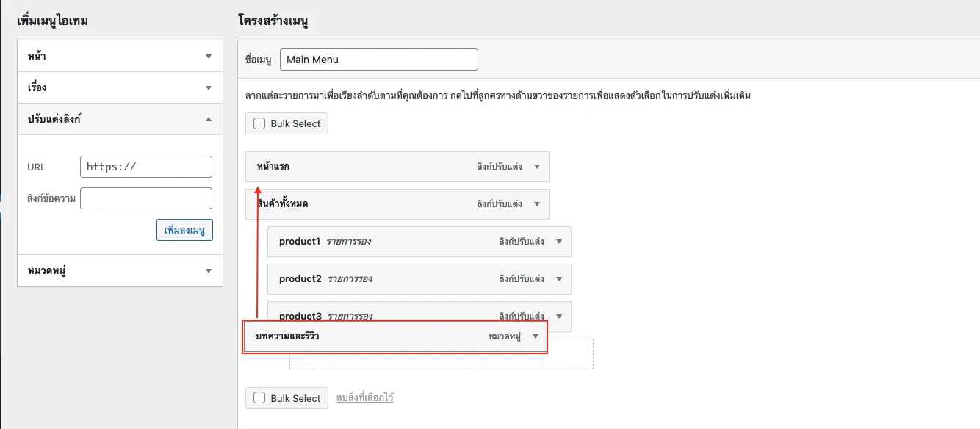The width and height of the screenshot is (980, 429).
Task: Select the หน้าแรก menu item bar
Action: [397, 167]
